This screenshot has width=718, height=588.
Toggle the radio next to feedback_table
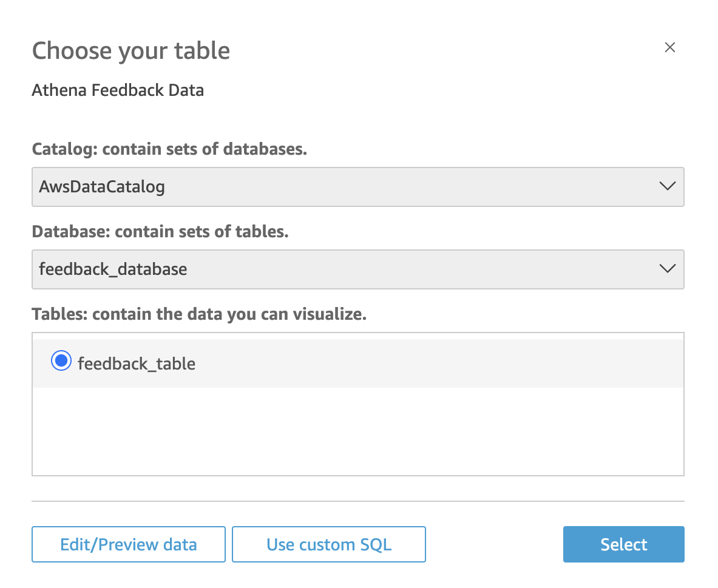click(61, 360)
